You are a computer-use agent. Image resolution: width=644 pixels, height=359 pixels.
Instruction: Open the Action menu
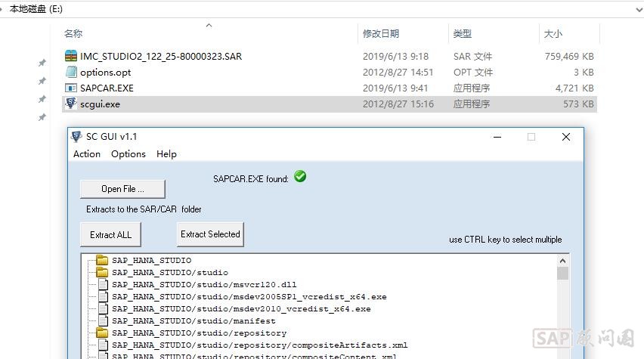87,153
